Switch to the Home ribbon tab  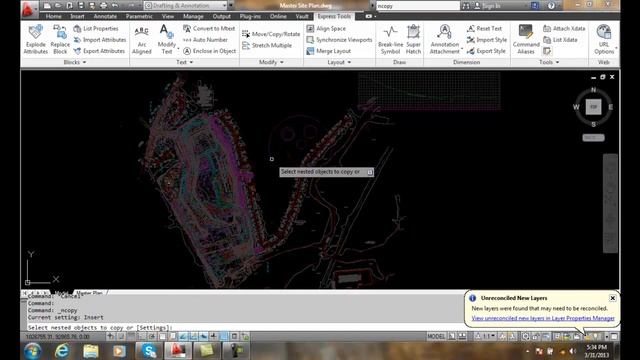click(53, 16)
